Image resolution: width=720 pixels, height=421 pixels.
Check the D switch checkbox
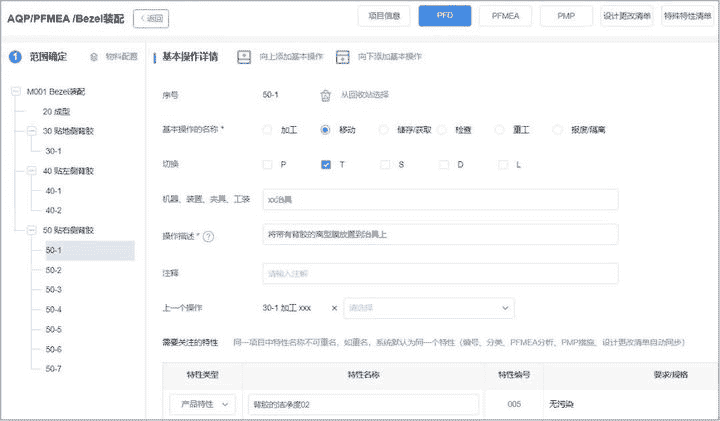(x=444, y=164)
